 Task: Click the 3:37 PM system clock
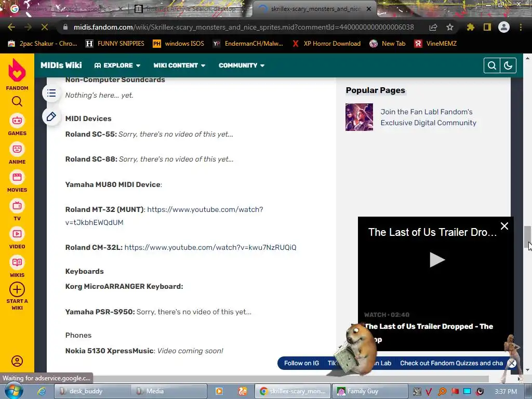click(x=506, y=391)
